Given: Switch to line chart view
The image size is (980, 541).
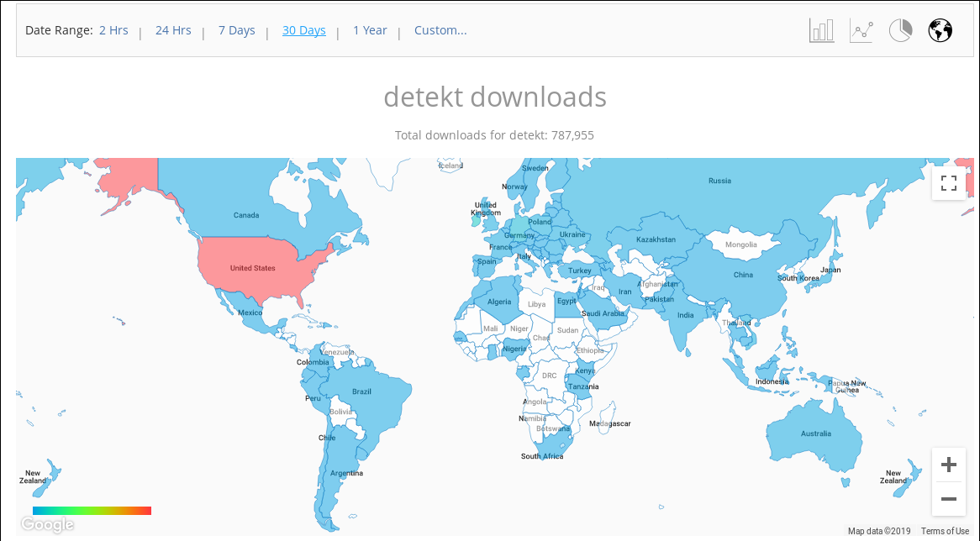Looking at the screenshot, I should tap(861, 31).
